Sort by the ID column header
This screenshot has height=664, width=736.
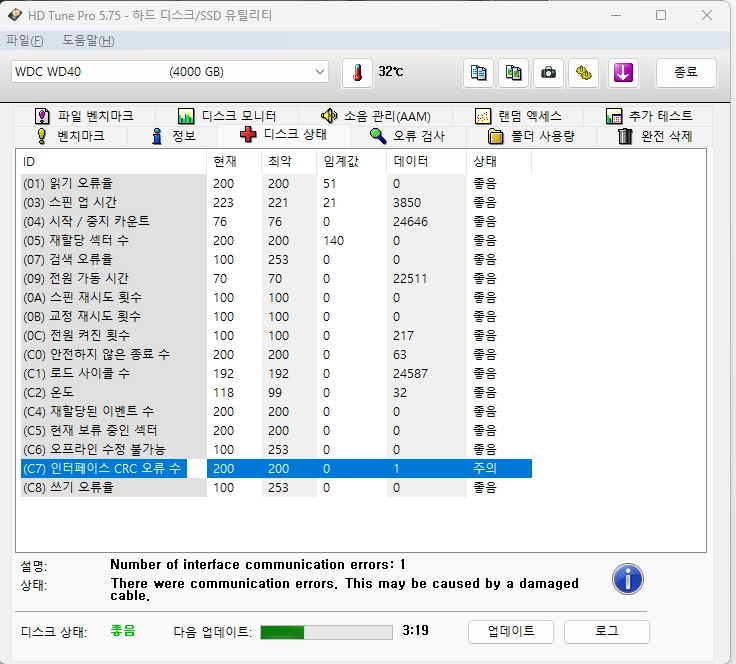pyautogui.click(x=113, y=162)
